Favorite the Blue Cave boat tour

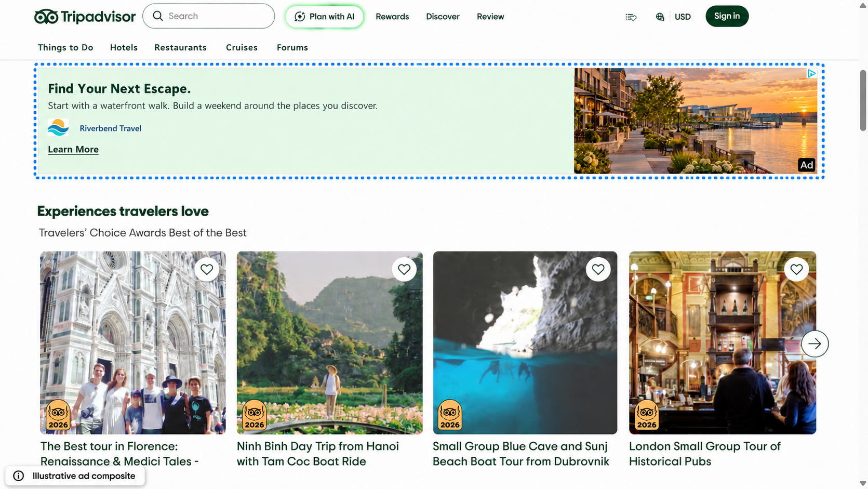coord(598,269)
